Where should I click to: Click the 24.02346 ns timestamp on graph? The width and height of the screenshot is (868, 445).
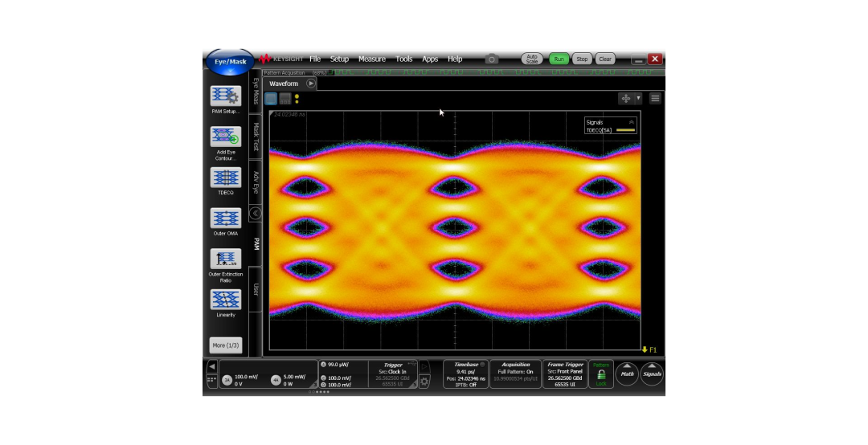point(289,115)
